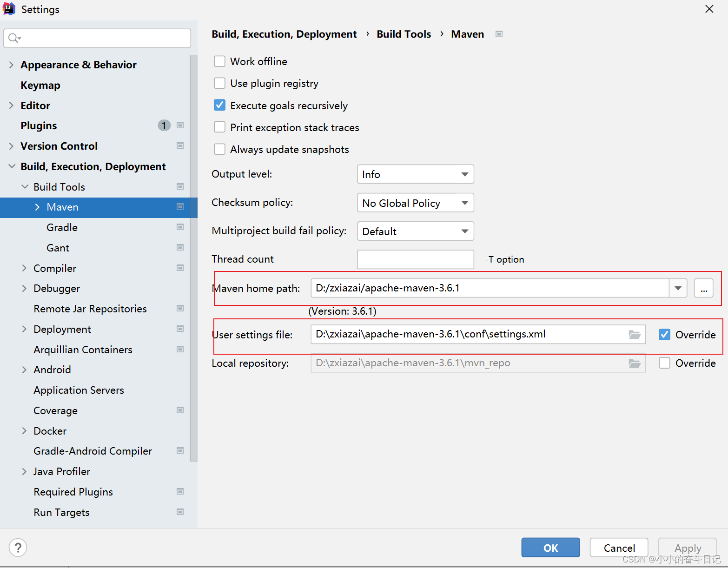Click the settings tree vertical scrollbar
The width and height of the screenshot is (728, 568).
[x=194, y=258]
